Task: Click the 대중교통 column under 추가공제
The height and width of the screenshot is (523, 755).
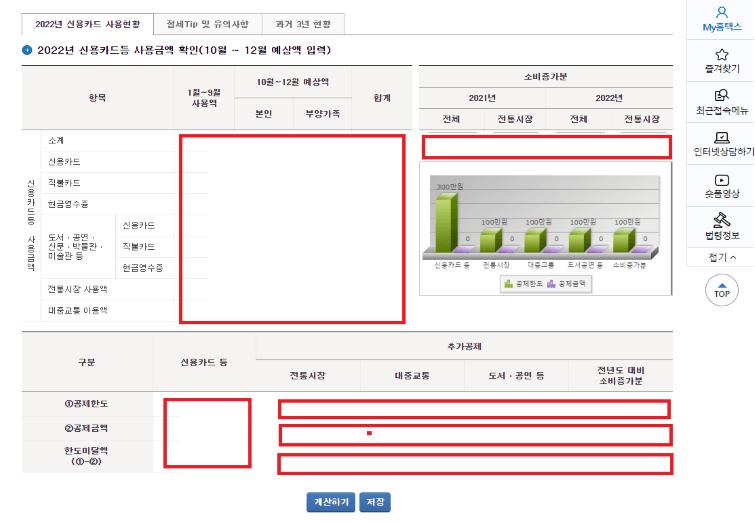Action: click(412, 376)
